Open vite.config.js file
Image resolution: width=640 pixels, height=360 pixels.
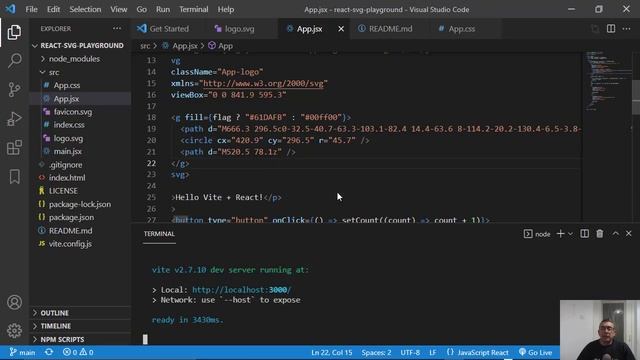70,244
